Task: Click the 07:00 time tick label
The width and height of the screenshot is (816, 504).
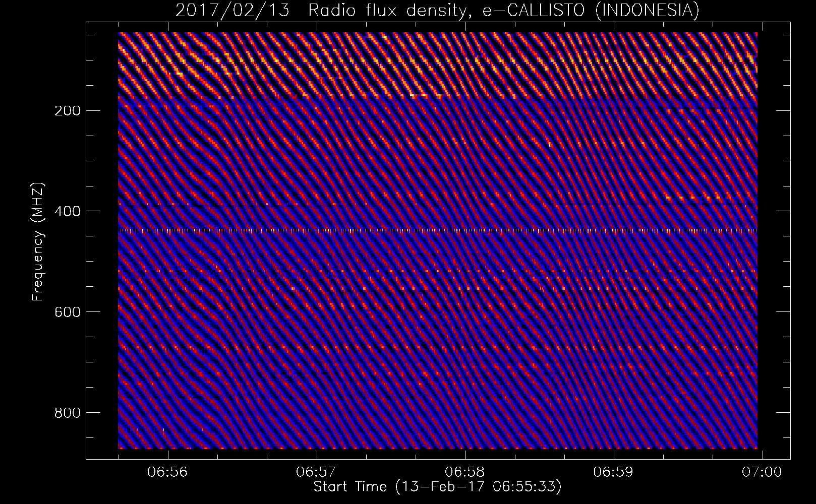Action: pos(762,472)
